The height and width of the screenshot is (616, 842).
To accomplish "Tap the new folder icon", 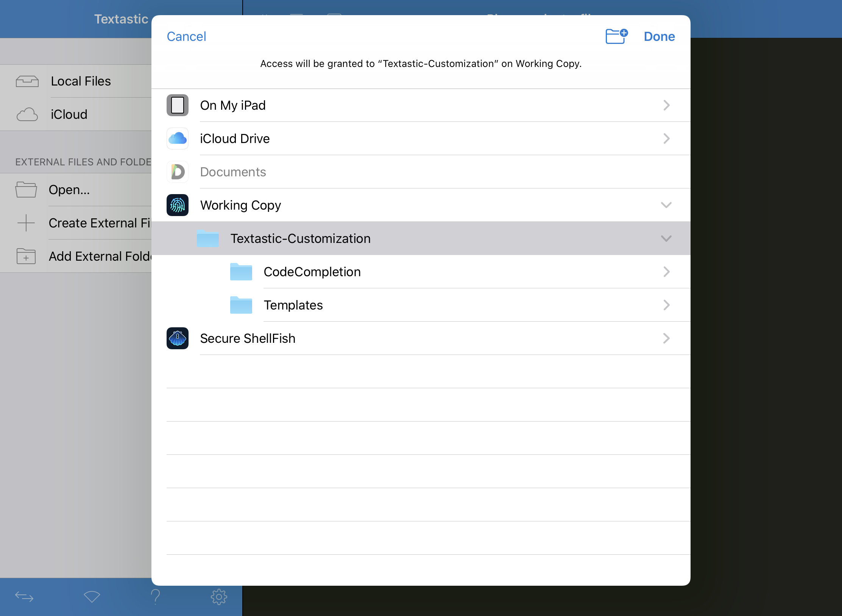I will (x=616, y=36).
